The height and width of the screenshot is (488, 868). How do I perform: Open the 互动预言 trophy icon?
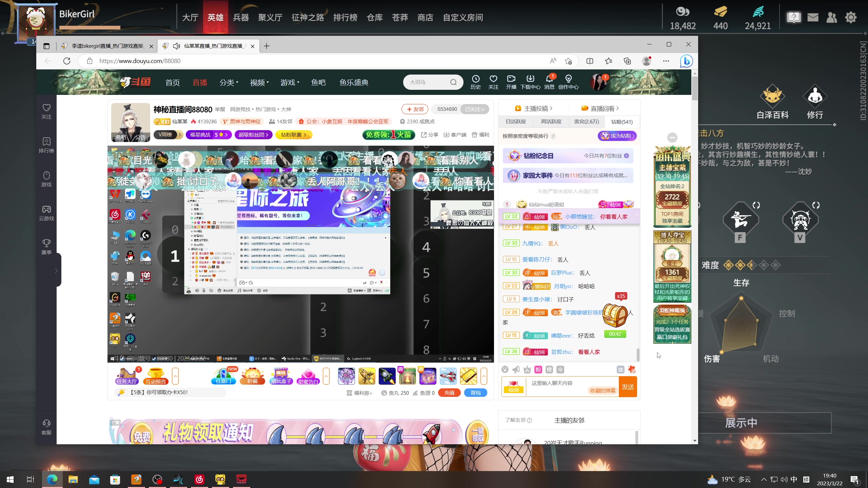156,376
